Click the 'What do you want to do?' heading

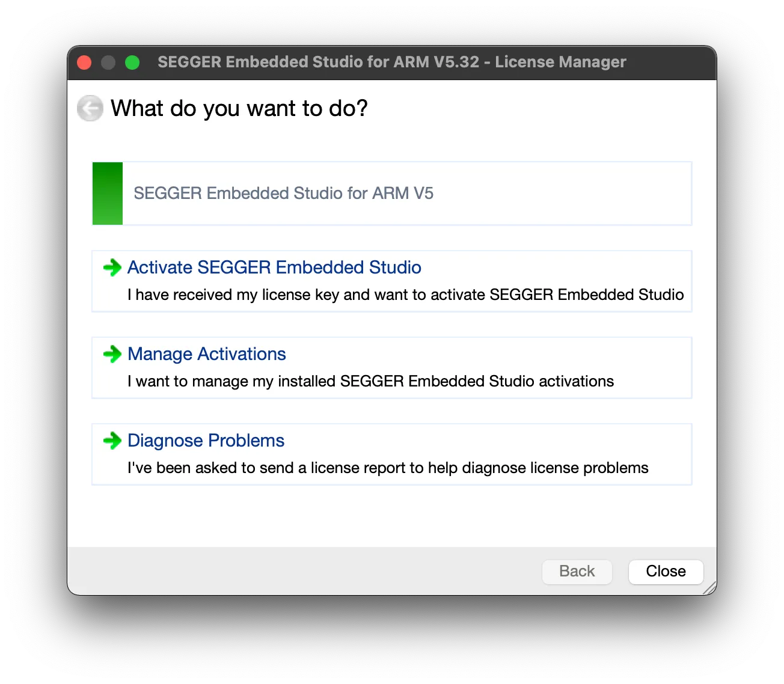tap(239, 109)
